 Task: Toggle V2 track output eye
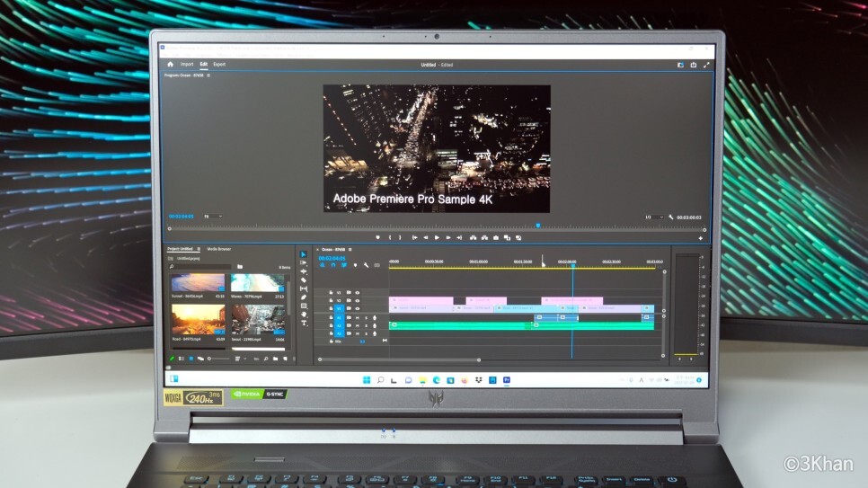357,300
